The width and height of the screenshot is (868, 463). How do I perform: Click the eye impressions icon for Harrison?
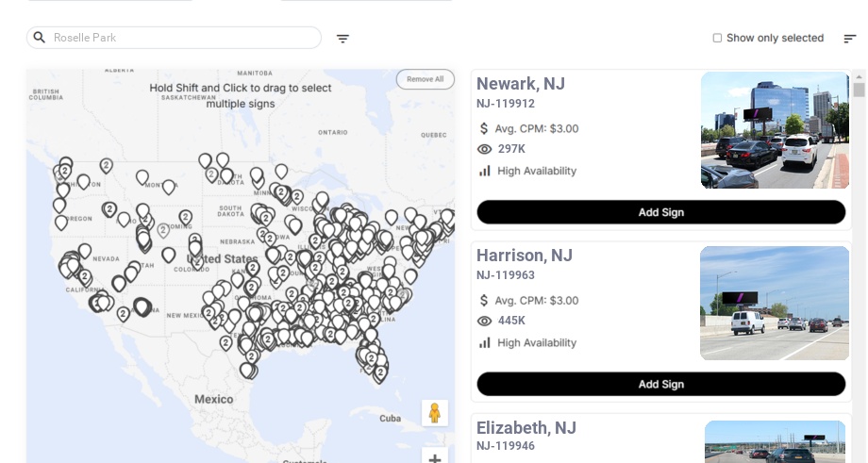[485, 321]
